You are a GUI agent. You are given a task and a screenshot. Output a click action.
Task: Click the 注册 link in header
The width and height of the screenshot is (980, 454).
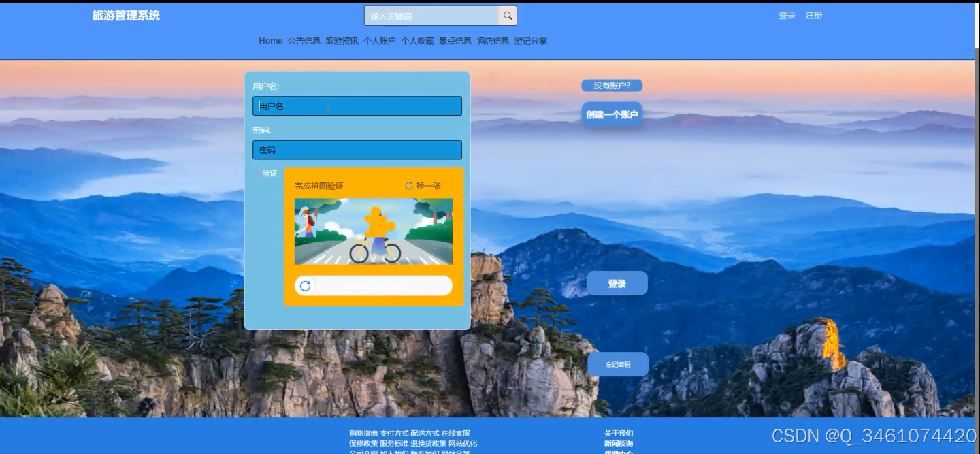click(x=814, y=16)
